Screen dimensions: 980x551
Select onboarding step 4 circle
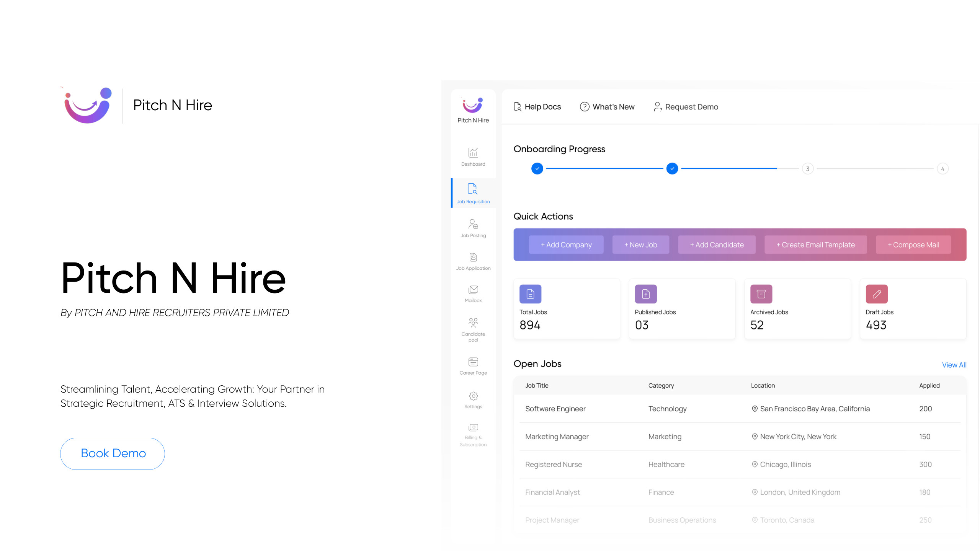pyautogui.click(x=942, y=169)
